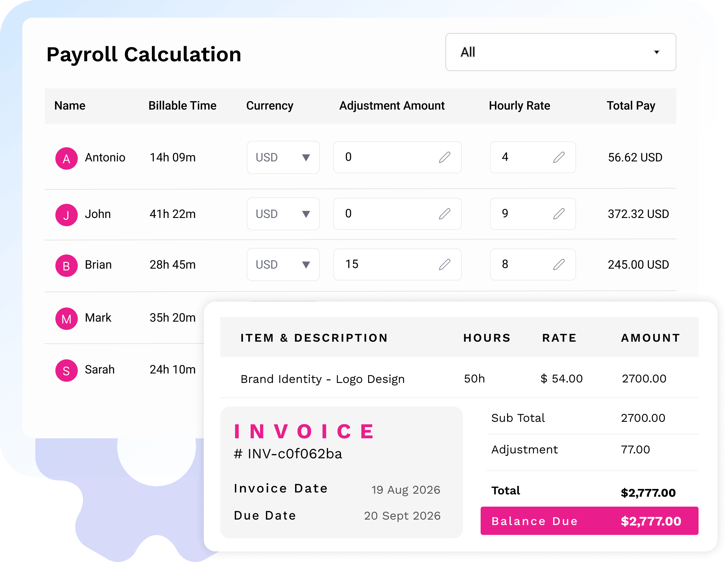Click the Brand Identity - Logo Design item
Image resolution: width=728 pixels, height=562 pixels.
pyautogui.click(x=322, y=379)
